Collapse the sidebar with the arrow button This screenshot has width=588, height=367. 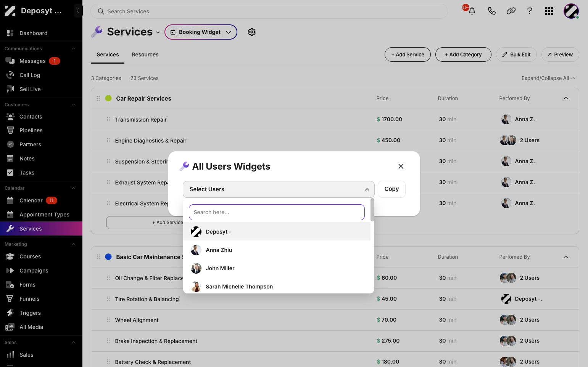(x=78, y=11)
